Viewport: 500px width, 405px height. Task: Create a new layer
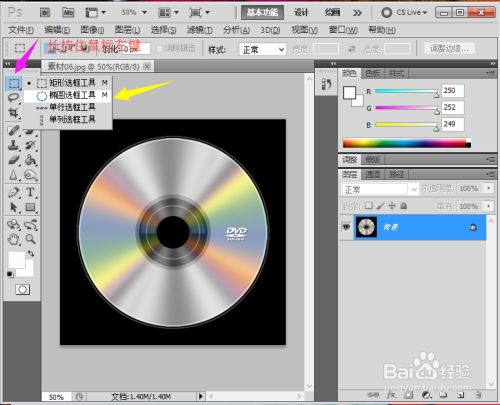click(460, 395)
